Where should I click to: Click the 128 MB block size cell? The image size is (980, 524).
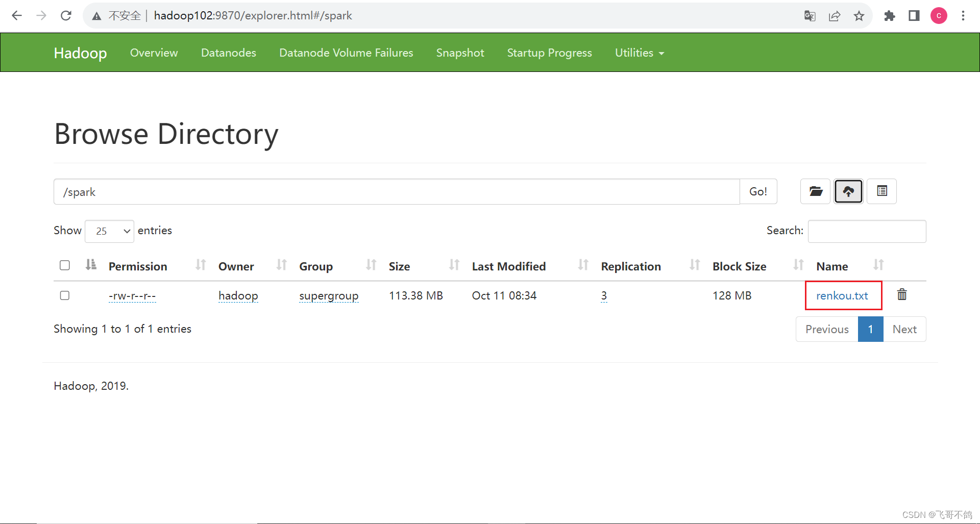coord(732,296)
